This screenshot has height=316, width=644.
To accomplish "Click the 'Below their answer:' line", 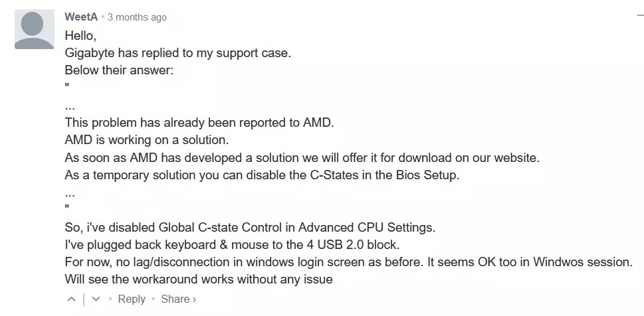I will (119, 70).
